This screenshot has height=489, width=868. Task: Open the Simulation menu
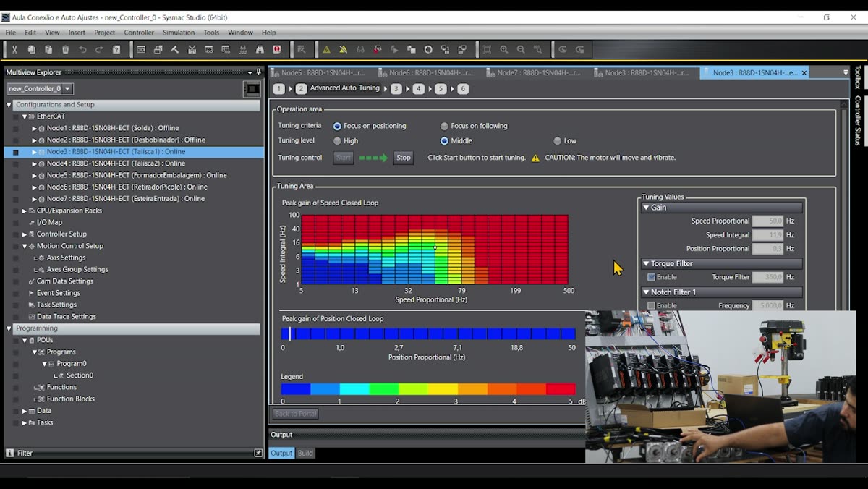point(179,33)
